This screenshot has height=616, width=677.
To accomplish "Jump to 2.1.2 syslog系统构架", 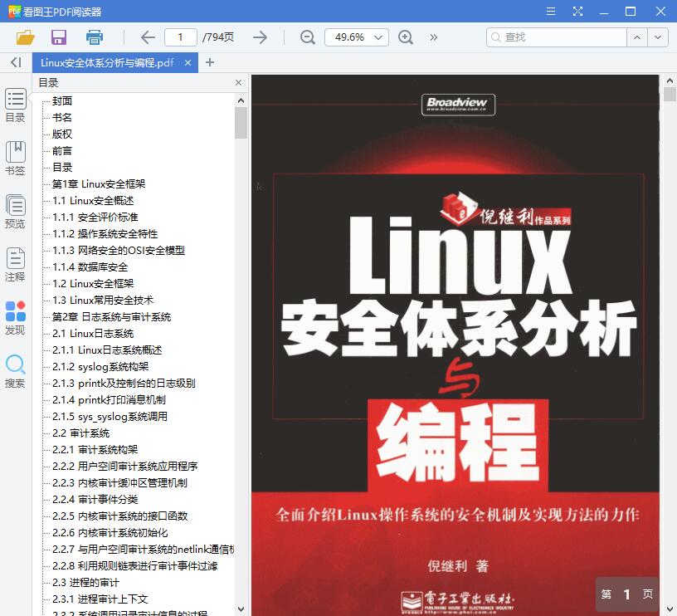I will [100, 367].
